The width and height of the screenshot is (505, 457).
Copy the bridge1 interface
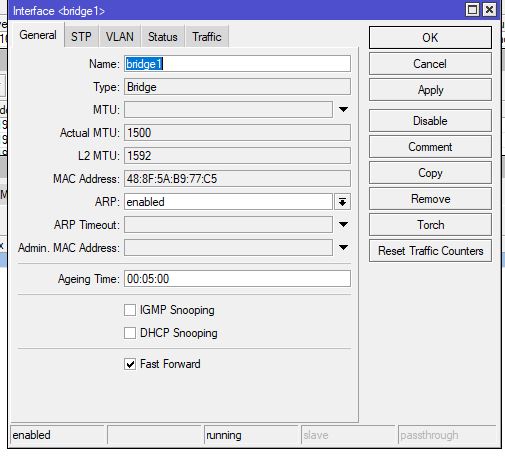(x=430, y=173)
